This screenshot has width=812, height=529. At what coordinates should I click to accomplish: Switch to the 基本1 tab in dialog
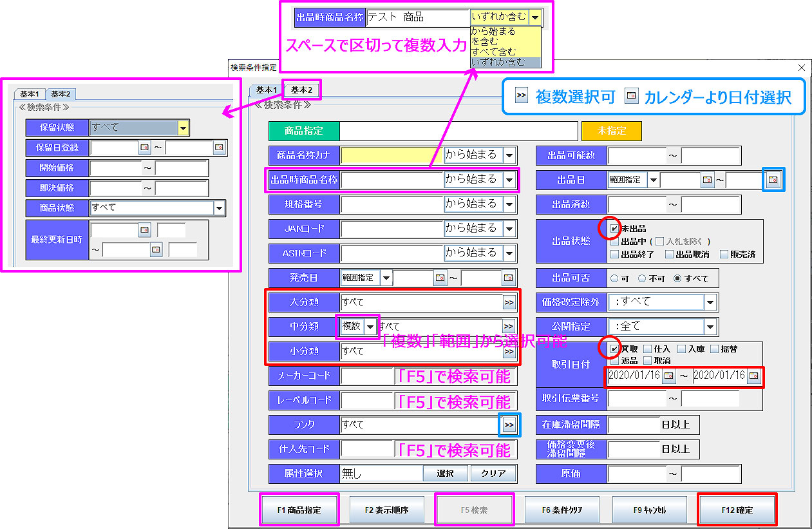[x=267, y=90]
